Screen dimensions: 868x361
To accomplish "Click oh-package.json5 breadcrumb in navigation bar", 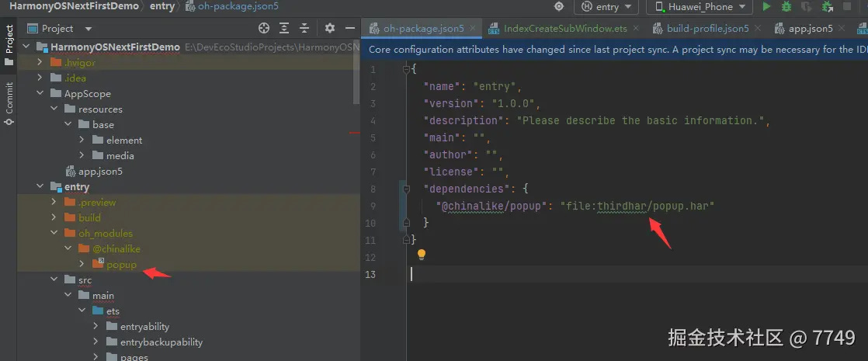I will [231, 7].
